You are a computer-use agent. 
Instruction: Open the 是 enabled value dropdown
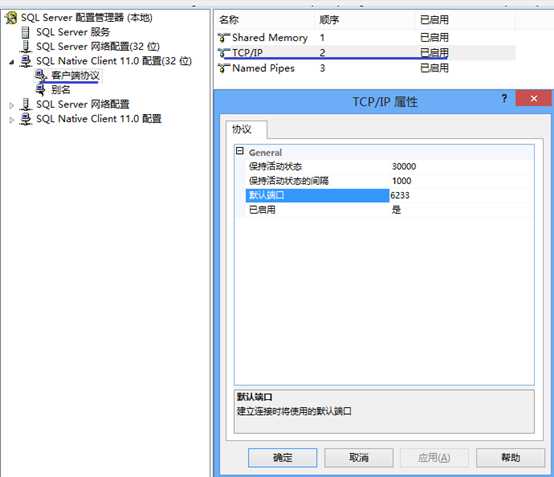[461, 210]
